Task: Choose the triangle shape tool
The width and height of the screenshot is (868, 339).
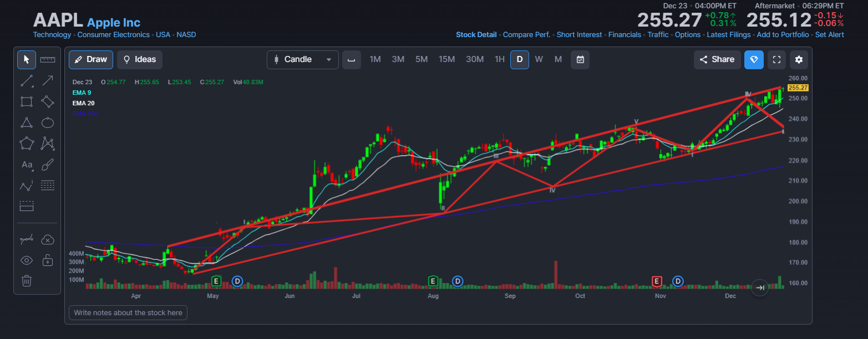Action: [x=27, y=122]
